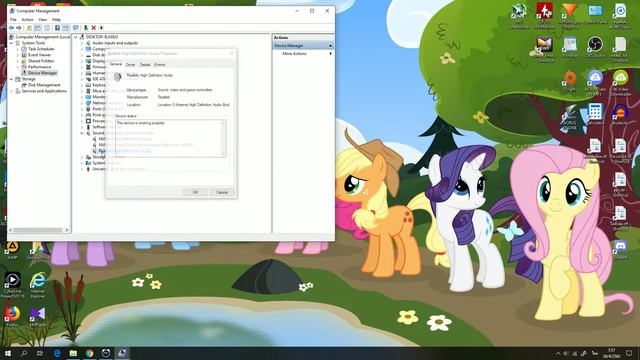Expand the Universal Serial Bus controllers category
This screenshot has width=640, height=360.
coord(82,169)
